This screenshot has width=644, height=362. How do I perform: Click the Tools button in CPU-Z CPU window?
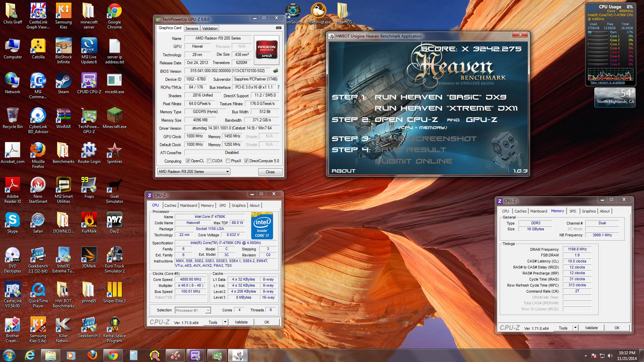point(213,322)
